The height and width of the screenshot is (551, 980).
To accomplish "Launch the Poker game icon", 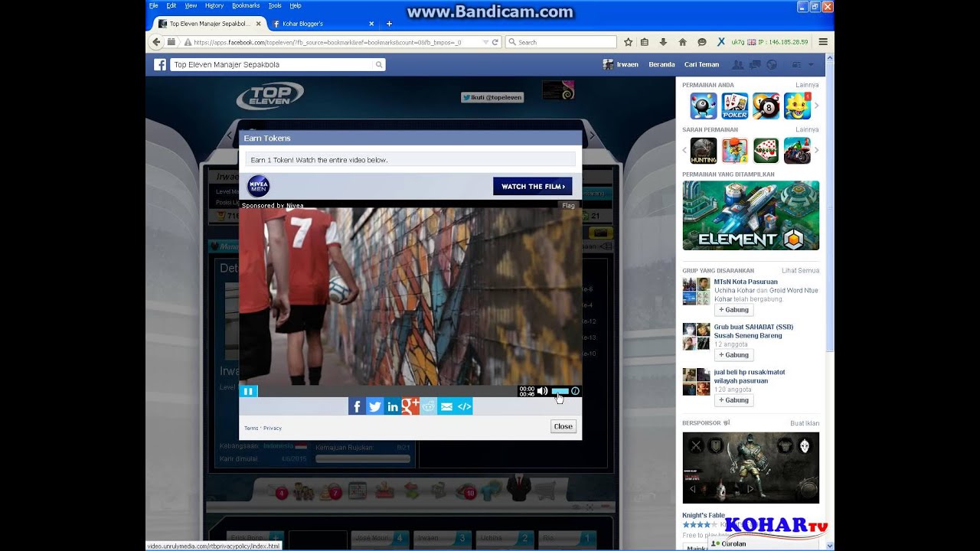I will pos(735,106).
